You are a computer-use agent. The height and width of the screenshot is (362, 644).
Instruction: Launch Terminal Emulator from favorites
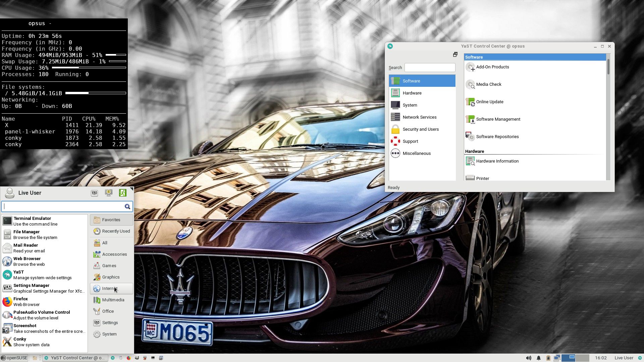44,221
